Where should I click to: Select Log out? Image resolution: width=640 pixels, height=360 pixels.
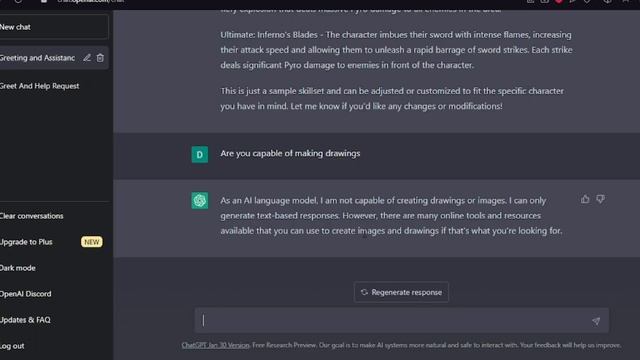(12, 346)
